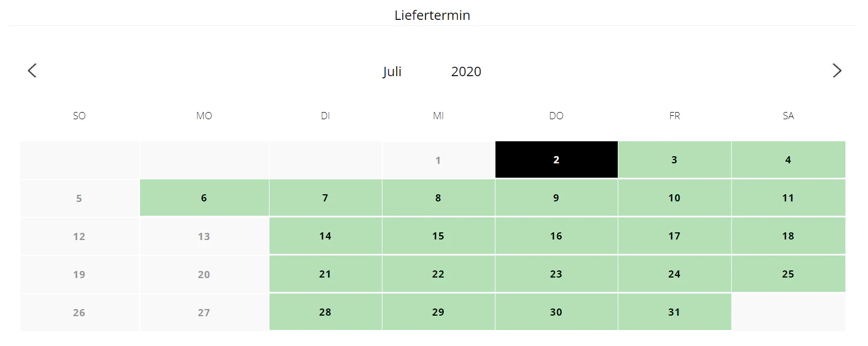Pick Tuesday July 14
This screenshot has height=346, width=868.
pos(325,236)
